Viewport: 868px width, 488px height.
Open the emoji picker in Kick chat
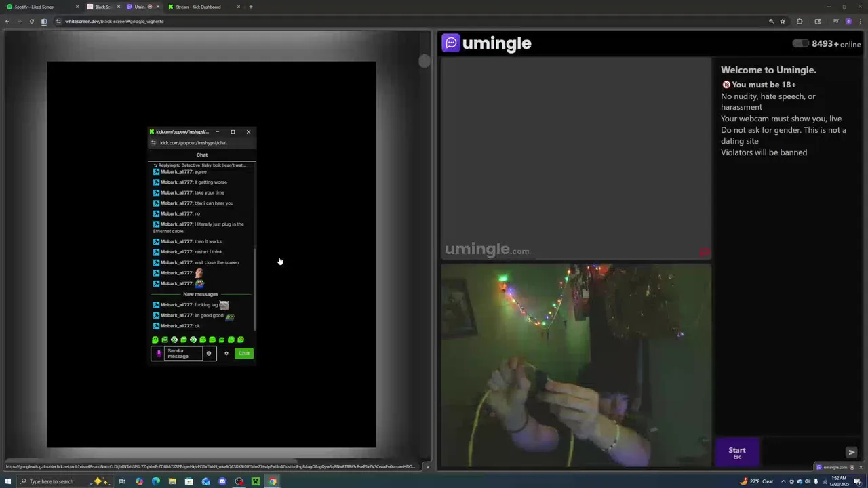(x=209, y=353)
